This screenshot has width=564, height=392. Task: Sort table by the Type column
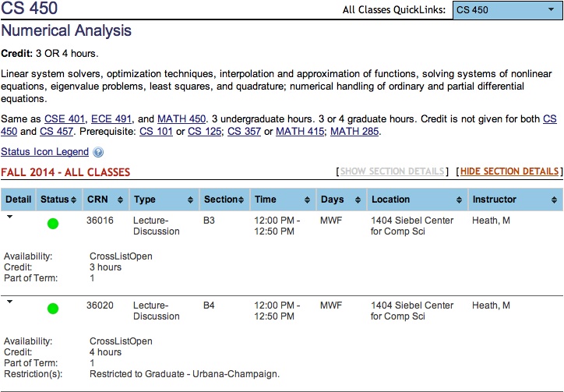[163, 200]
